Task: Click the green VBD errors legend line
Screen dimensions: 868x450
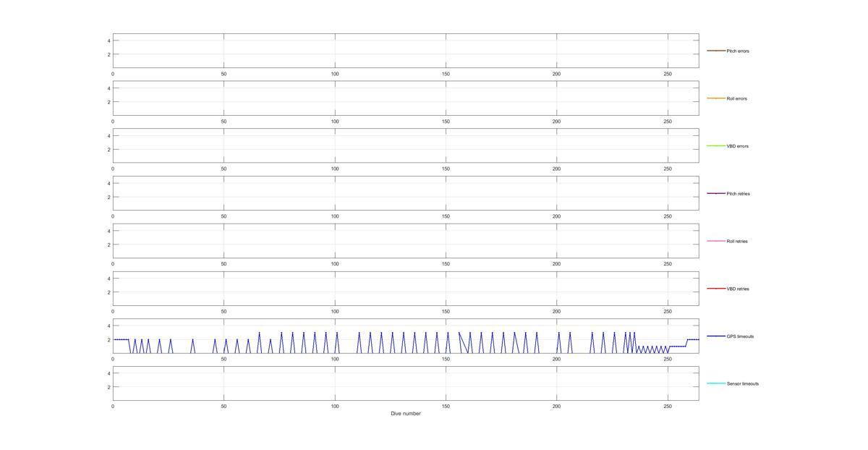Action: coord(716,146)
